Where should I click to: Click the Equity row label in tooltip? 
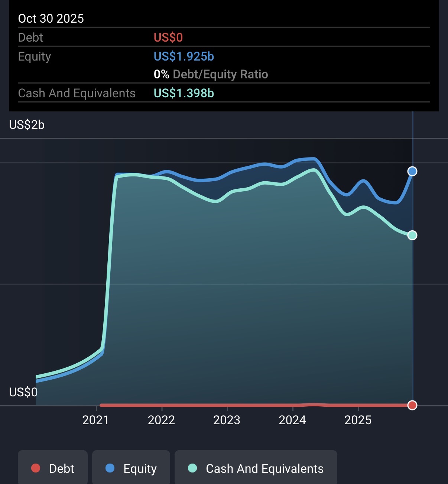click(x=35, y=56)
